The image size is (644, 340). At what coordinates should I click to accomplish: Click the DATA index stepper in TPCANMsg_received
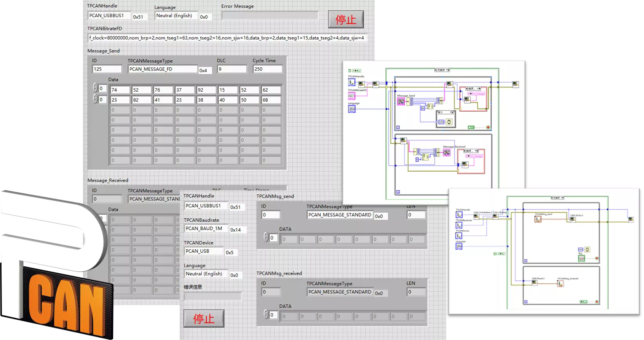click(x=266, y=315)
